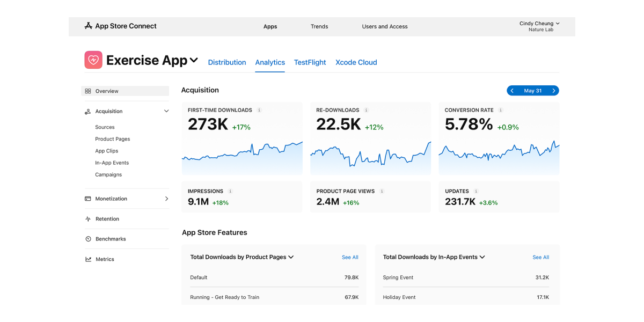This screenshot has height=322, width=644.
Task: Click the info icon beside Conversion Rate
Action: click(501, 110)
